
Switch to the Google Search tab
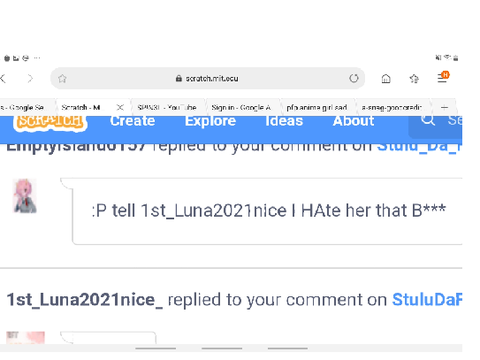pos(23,107)
